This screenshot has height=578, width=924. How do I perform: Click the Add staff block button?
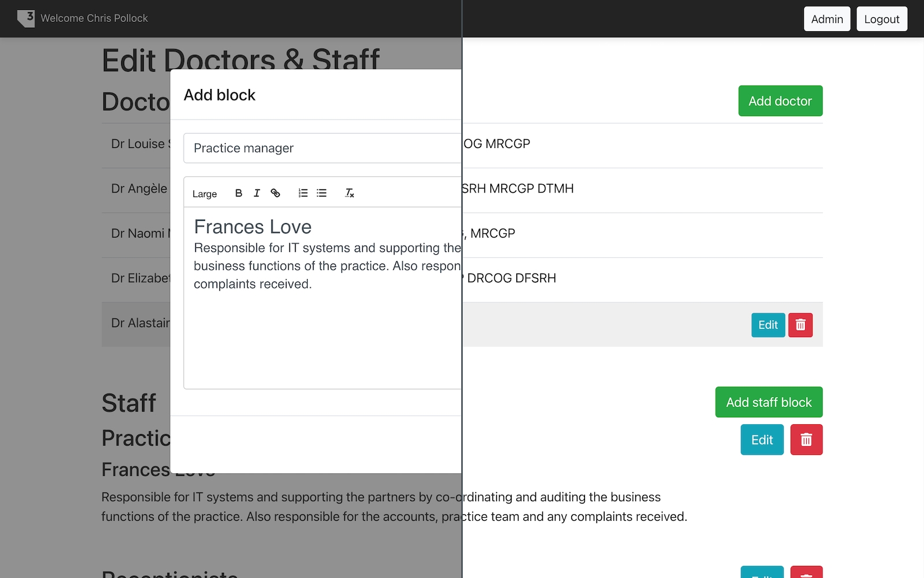[x=769, y=402]
